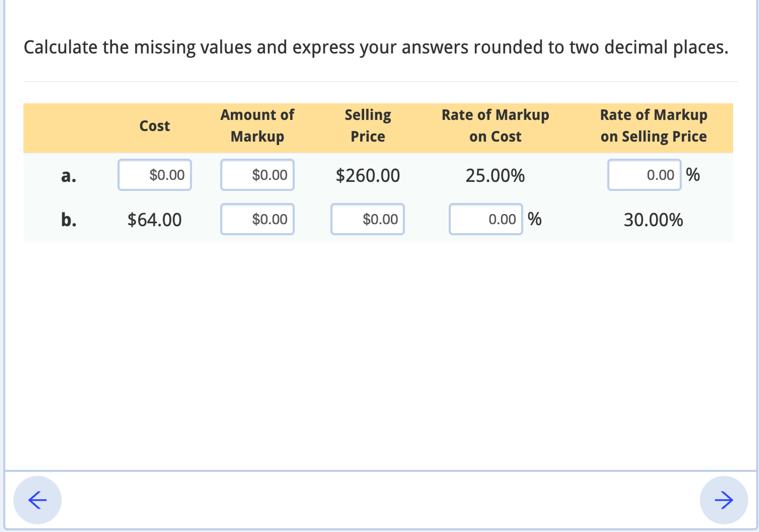Click the Rate of Markup on Selling Price field in row a

click(x=644, y=175)
